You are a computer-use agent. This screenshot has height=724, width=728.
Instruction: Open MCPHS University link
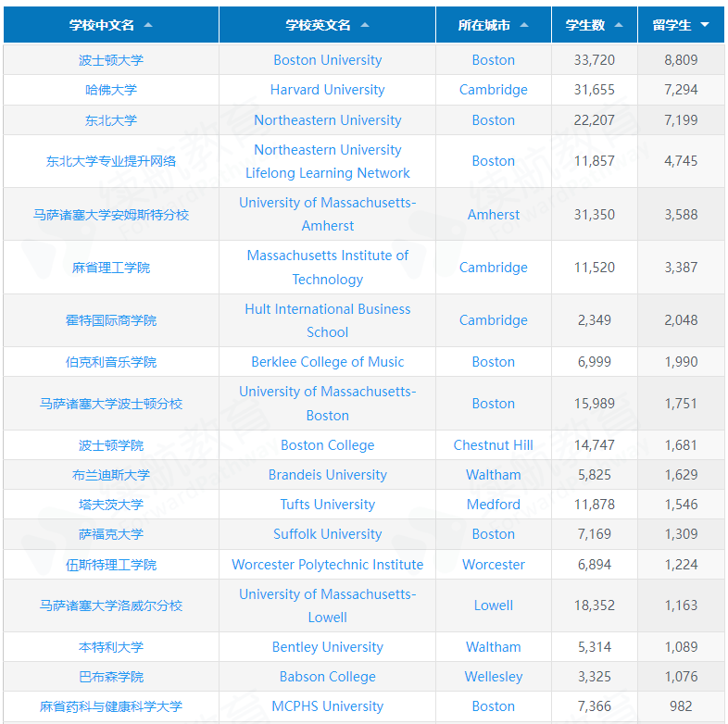[327, 706]
